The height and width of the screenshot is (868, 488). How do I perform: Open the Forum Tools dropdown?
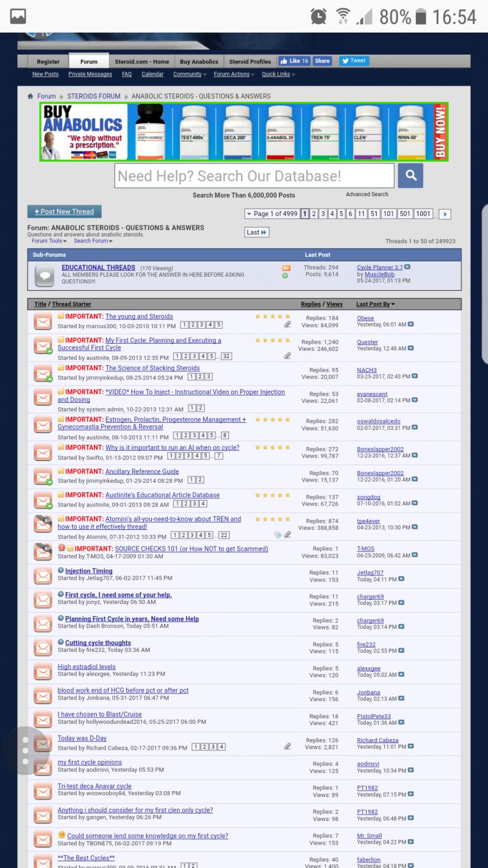[49, 241]
